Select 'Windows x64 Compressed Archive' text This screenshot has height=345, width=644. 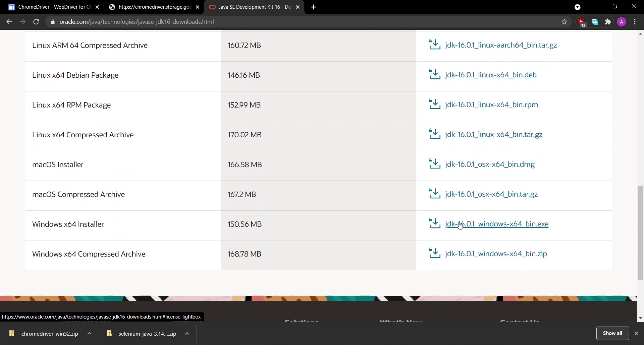pyautogui.click(x=89, y=254)
